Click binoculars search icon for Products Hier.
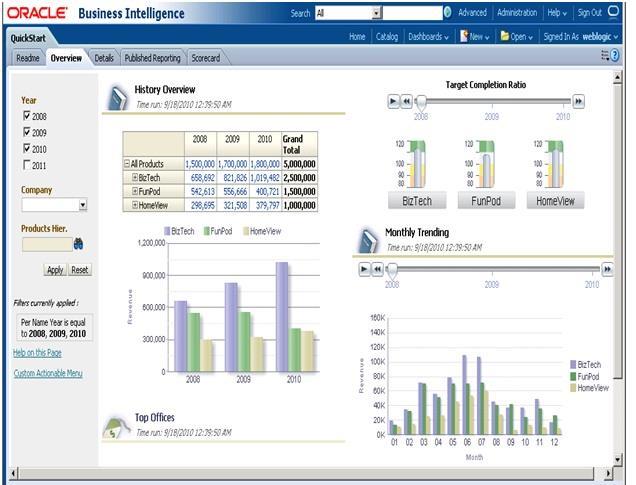Screen dimensions: 636x485 point(78,244)
